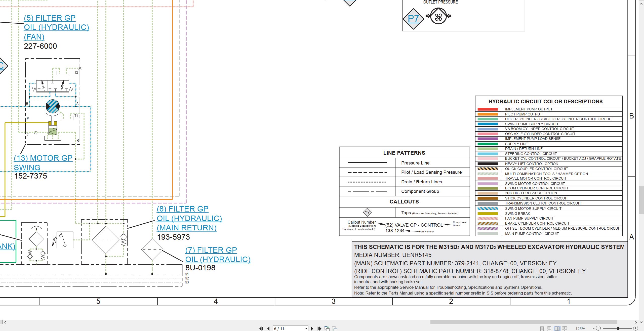Click the part number 193-5973
644x331 pixels.
pyautogui.click(x=173, y=237)
